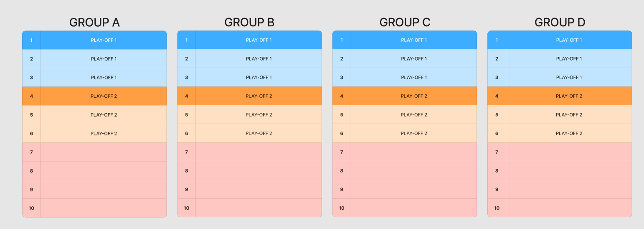Click the GROUP A heading
This screenshot has width=644, height=229.
[x=94, y=22]
